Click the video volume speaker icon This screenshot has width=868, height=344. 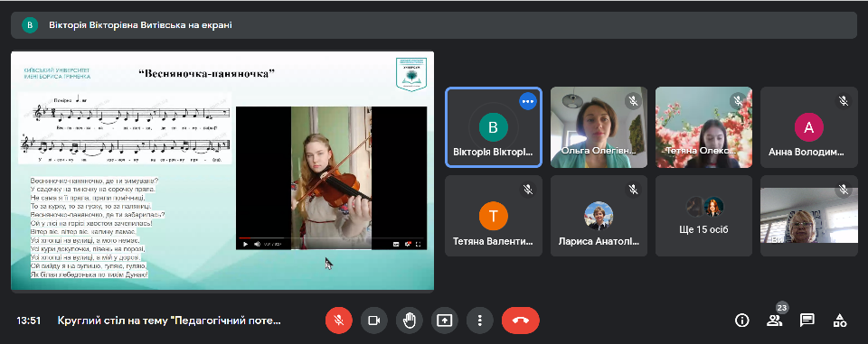click(257, 244)
